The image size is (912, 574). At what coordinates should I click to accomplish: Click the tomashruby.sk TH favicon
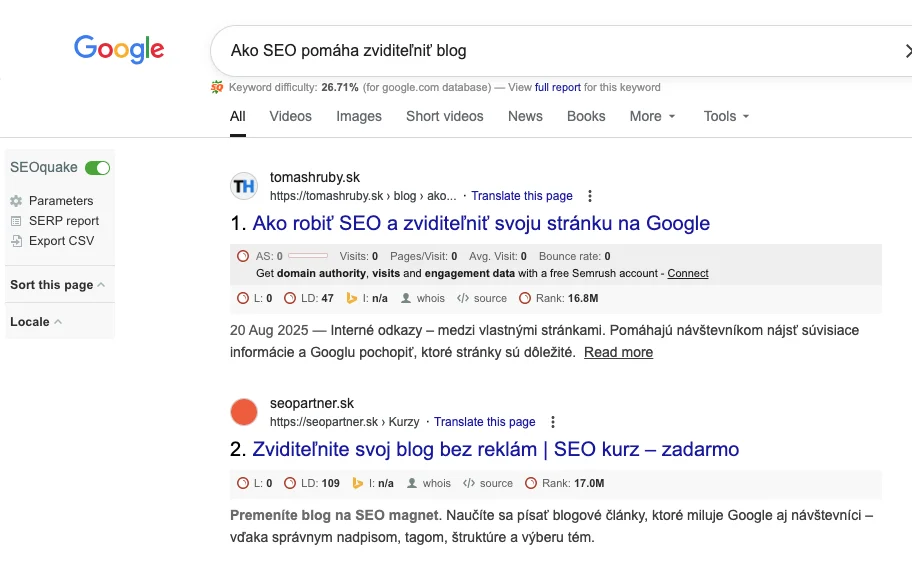click(x=244, y=186)
